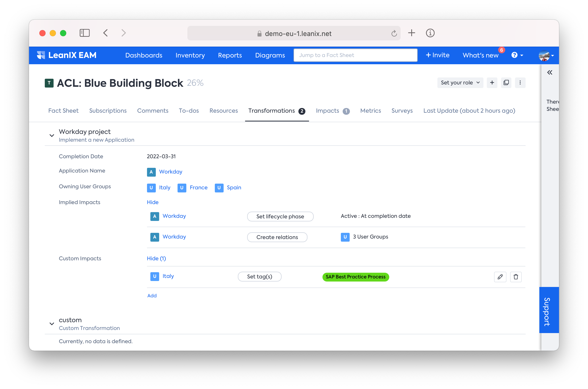The image size is (588, 389).
Task: Delete the Italy custom impact with trash icon
Action: [x=516, y=277]
